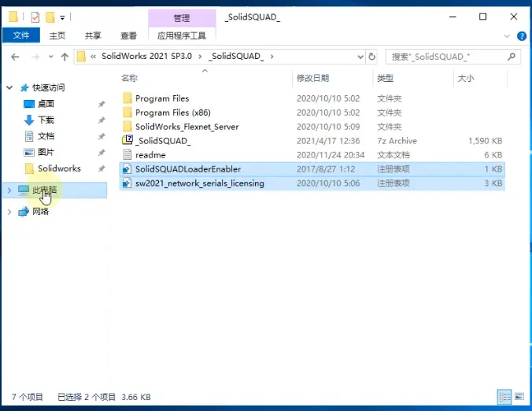
Task: Click the sw2021_network_serials_licensing registry file icon
Action: (x=127, y=183)
